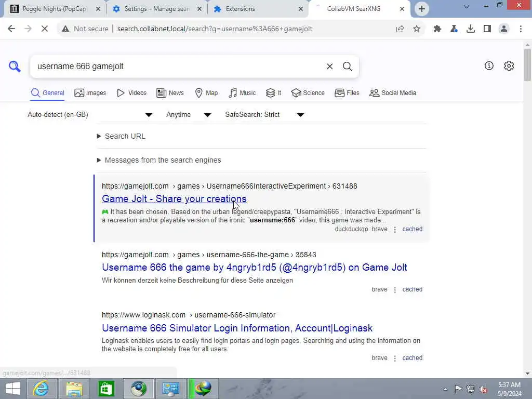
Task: Open Username 666 the game by 4ngryb1rd5 link
Action: coord(254,268)
